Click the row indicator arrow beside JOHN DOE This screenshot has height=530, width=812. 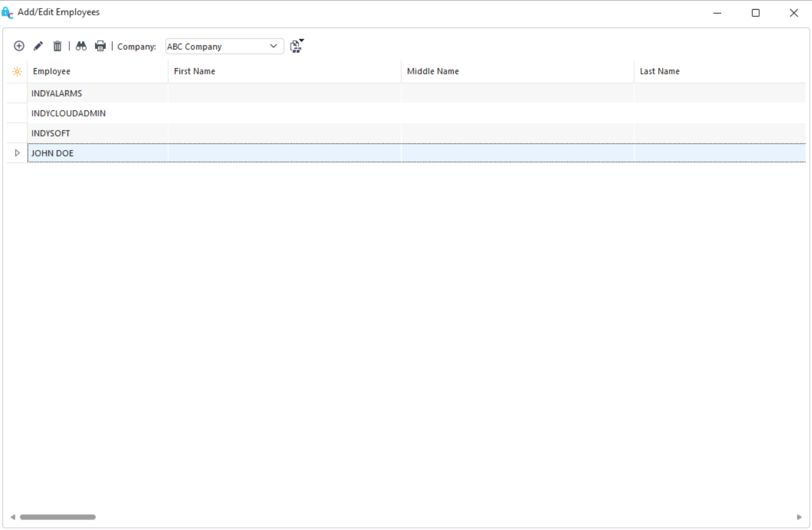pyautogui.click(x=17, y=153)
